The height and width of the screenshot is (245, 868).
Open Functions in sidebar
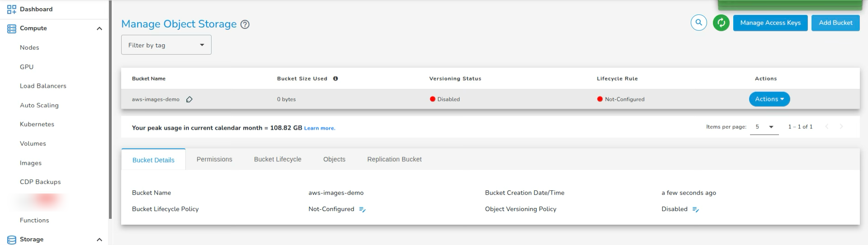[x=34, y=221]
